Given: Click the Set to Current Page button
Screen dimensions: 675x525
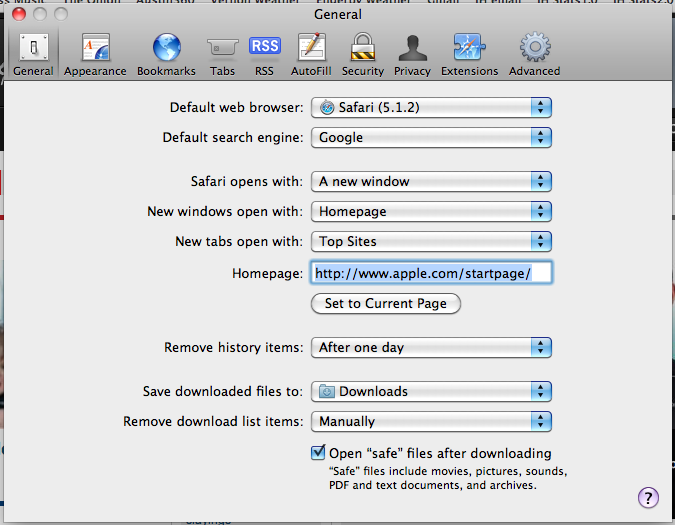Looking at the screenshot, I should tap(386, 304).
